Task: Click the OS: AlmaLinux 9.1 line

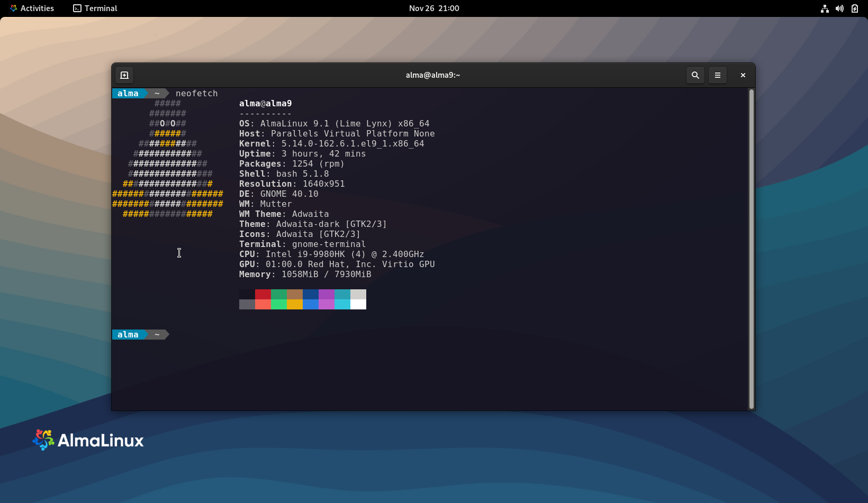Action: tap(334, 124)
